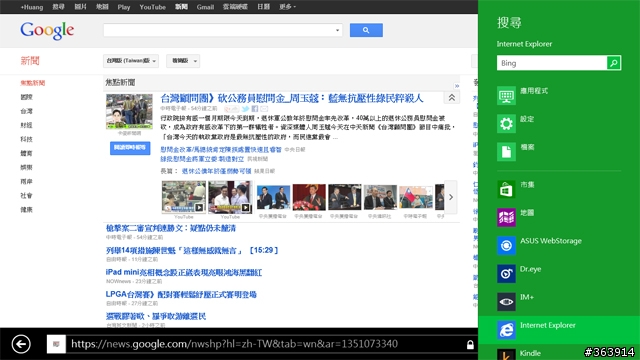Viewport: 640px width, 360px height.
Task: Share headline story via email icon
Action: pos(264,109)
